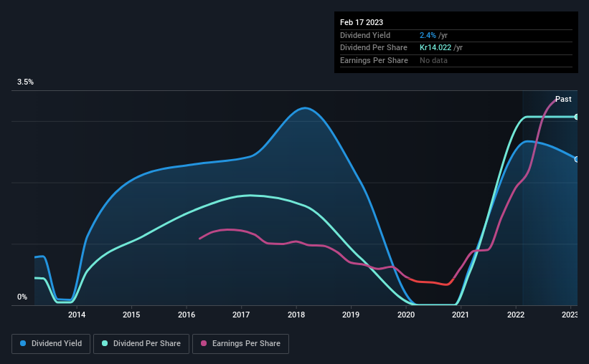589x364 pixels.
Task: Click the 0% y-axis label
Action: 22,297
